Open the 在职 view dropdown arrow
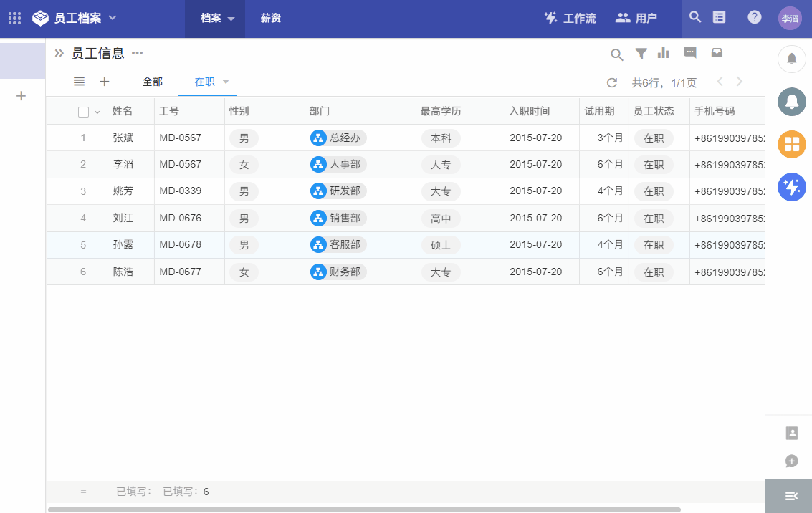The width and height of the screenshot is (812, 513). 226,82
